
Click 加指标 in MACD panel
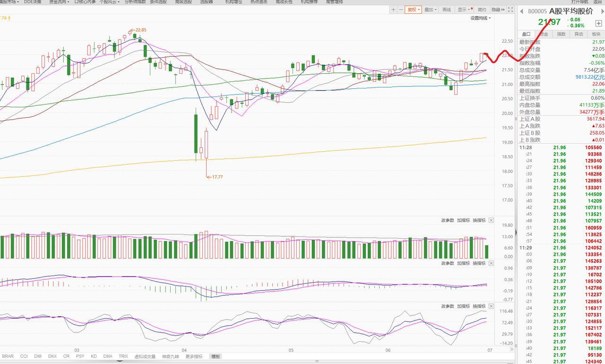pos(463,263)
